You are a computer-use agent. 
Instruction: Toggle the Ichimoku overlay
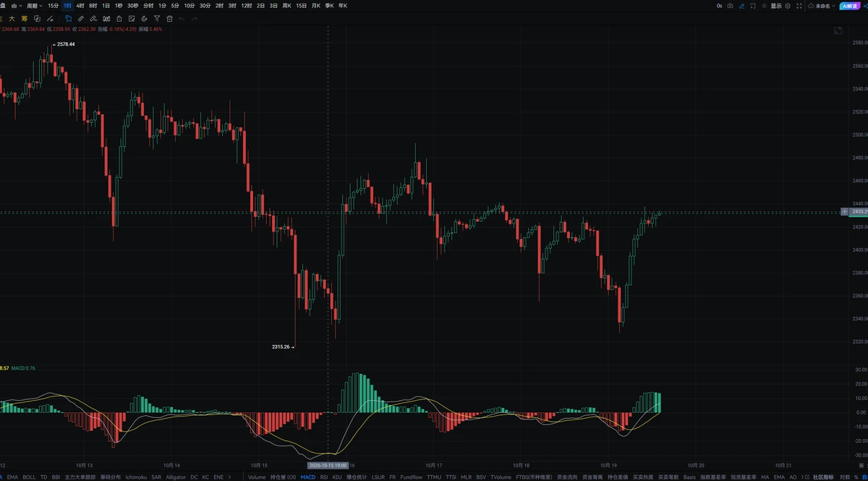pyautogui.click(x=135, y=477)
